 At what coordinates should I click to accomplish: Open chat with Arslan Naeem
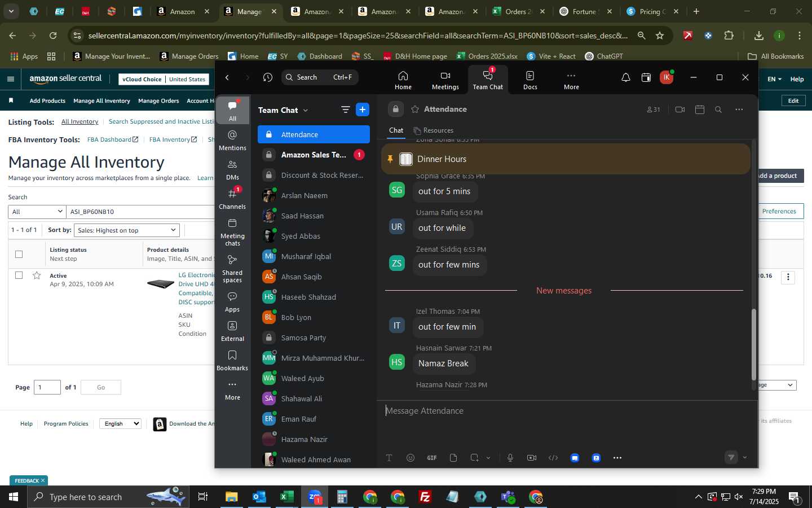(x=314, y=195)
